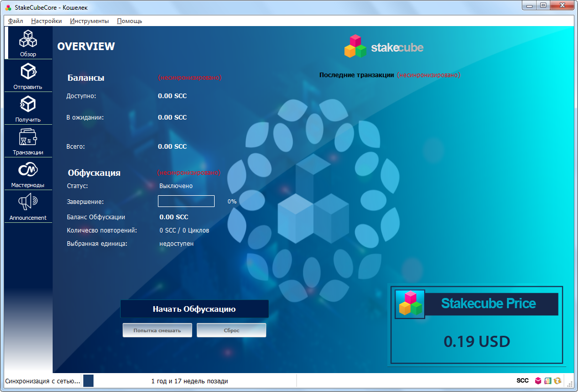Image resolution: width=578 pixels, height=392 pixels.
Task: Show the Транзакции transactions page
Action: coord(28,141)
